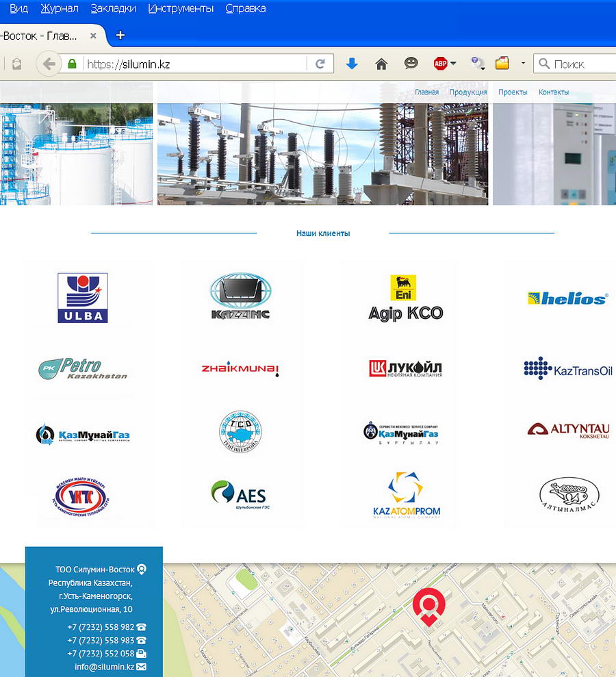Open downloads via the blue arrow icon
The image size is (616, 677).
pos(352,64)
